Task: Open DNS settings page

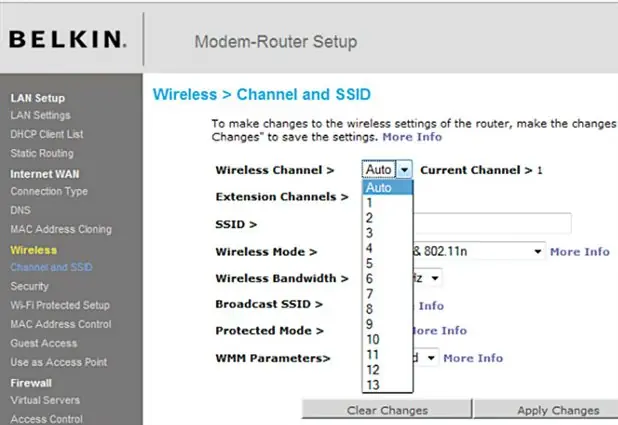Action: [20, 210]
